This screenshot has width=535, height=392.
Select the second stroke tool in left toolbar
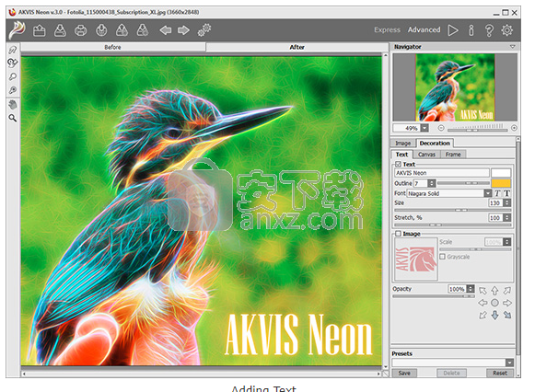pos(13,63)
